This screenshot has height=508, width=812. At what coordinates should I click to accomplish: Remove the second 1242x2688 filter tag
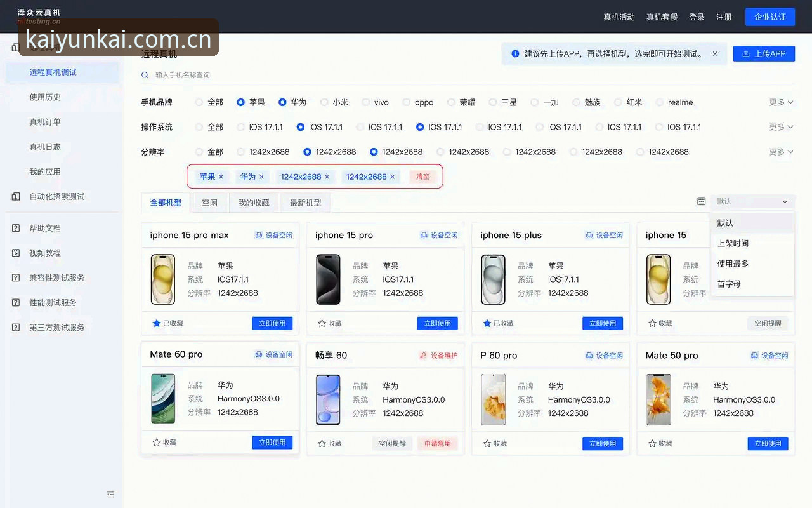[x=392, y=177]
